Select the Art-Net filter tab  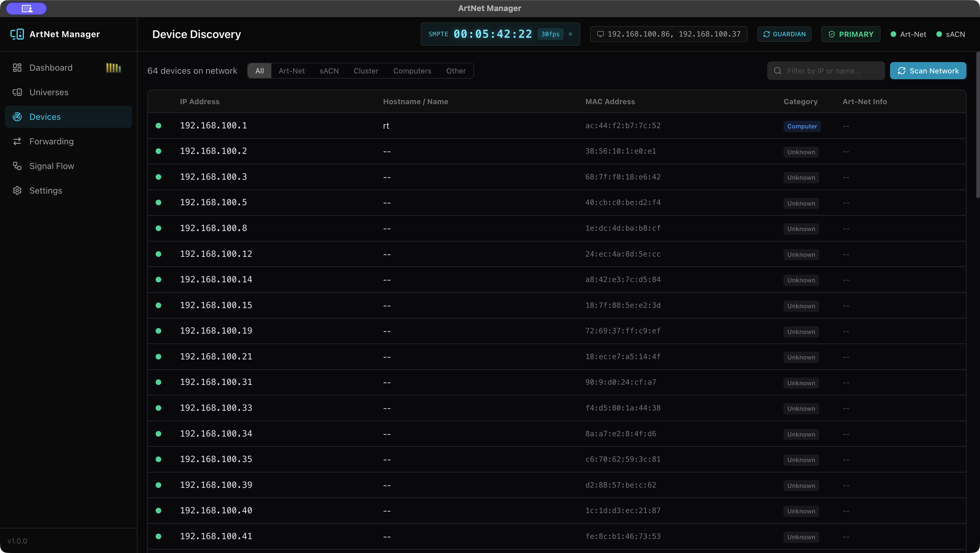point(291,71)
